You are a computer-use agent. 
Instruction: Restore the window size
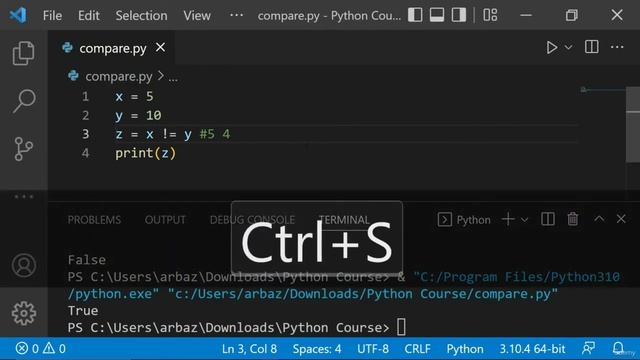(571, 16)
